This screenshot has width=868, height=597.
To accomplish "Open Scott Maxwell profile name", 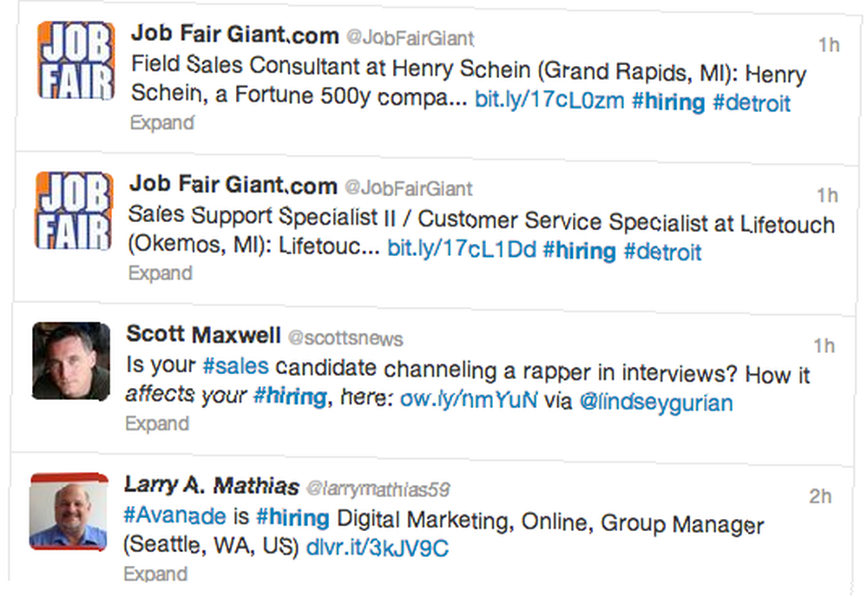I will [204, 334].
